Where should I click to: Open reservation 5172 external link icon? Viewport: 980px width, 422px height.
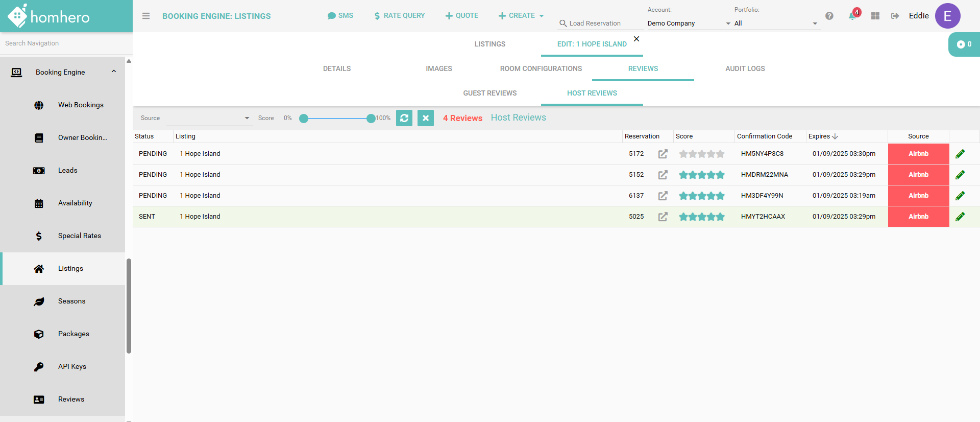[663, 154]
